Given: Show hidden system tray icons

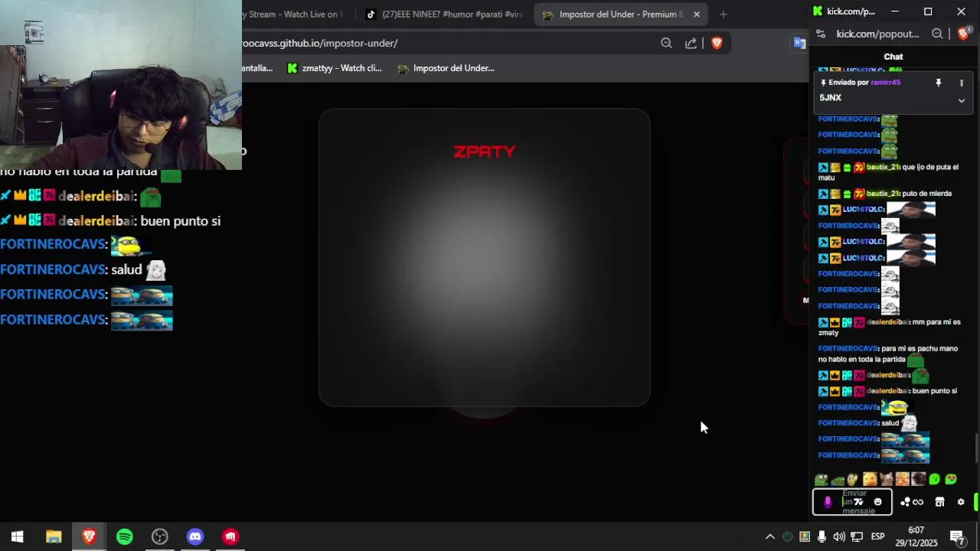Looking at the screenshot, I should pyautogui.click(x=770, y=536).
